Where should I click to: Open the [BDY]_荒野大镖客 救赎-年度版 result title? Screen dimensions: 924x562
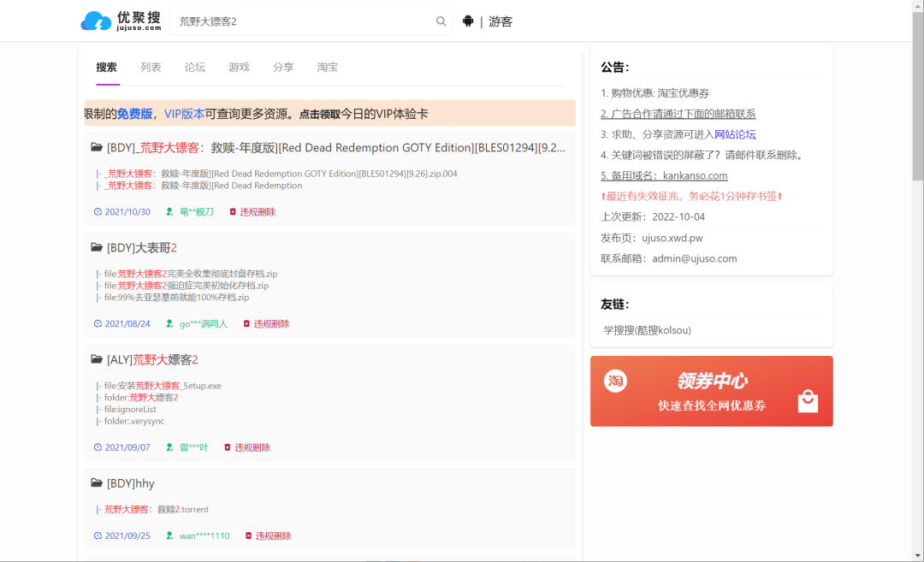[x=336, y=148]
